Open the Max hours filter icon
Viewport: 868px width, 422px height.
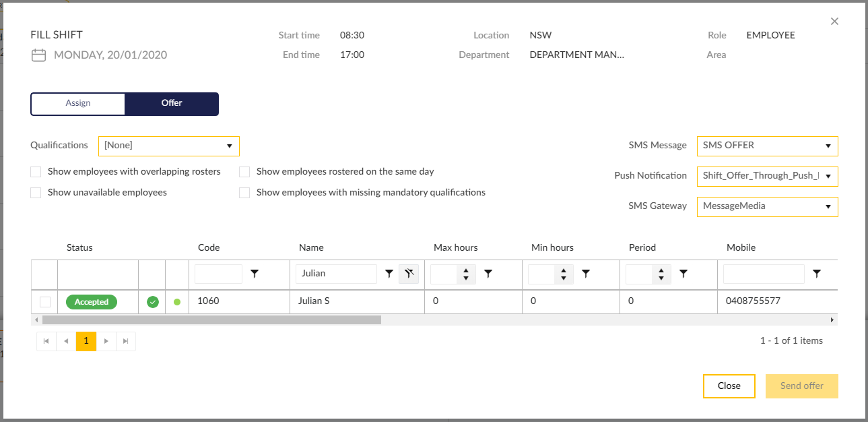[488, 274]
